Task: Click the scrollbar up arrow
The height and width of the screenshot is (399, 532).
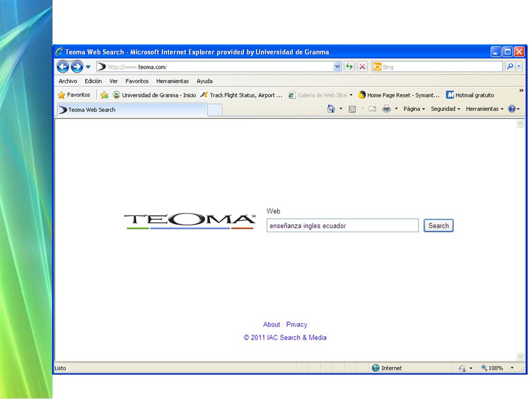Action: 520,124
